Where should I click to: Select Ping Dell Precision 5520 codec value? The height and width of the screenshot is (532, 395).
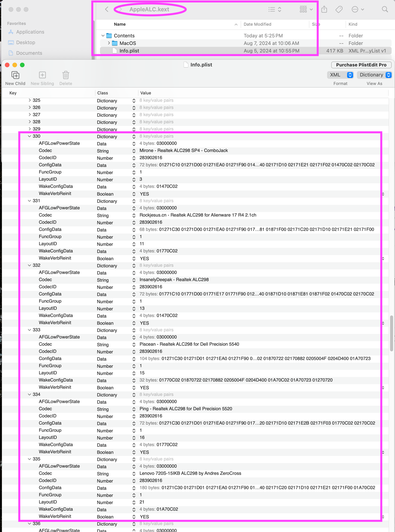[186, 409]
